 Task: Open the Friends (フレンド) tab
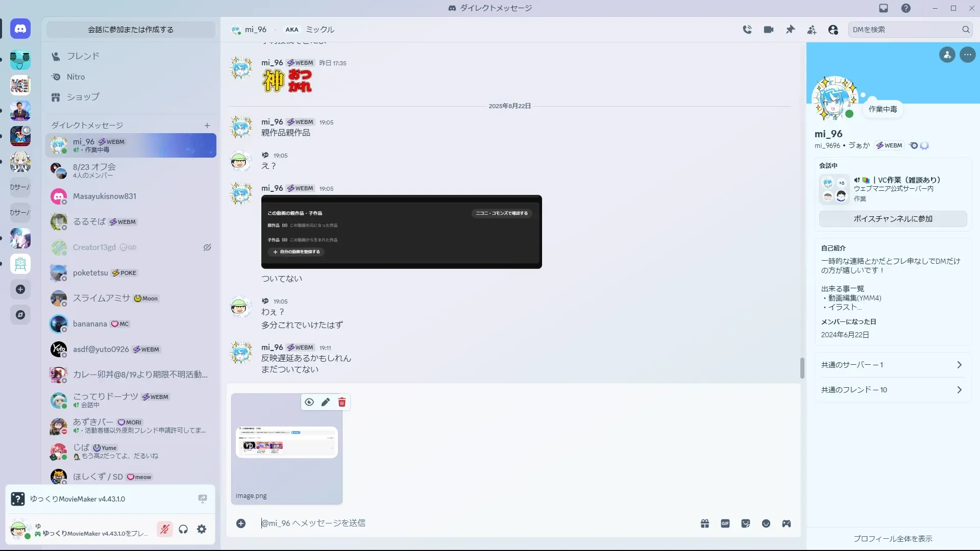coord(83,56)
